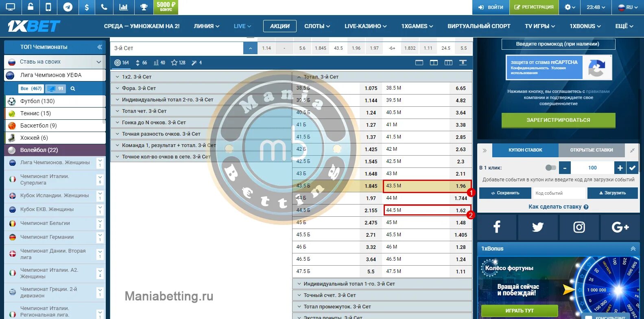
Task: Collapse the Тотал. 3-й Сет market
Action: point(382,77)
